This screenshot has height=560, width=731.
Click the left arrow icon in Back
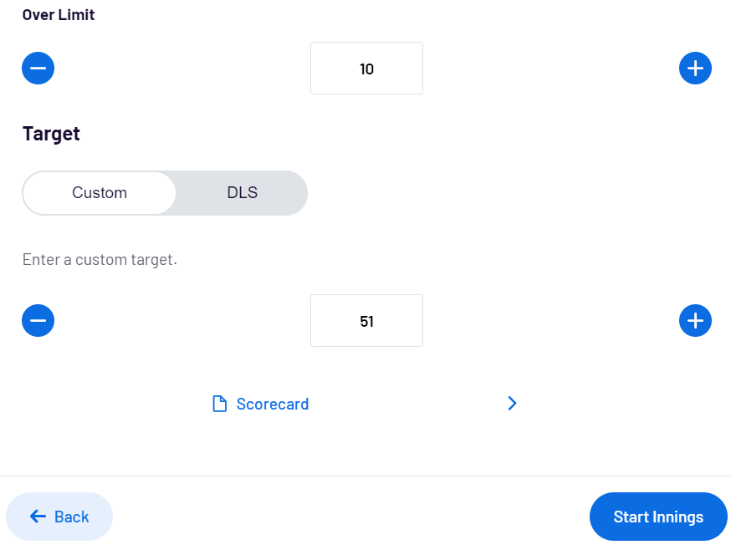pos(38,517)
